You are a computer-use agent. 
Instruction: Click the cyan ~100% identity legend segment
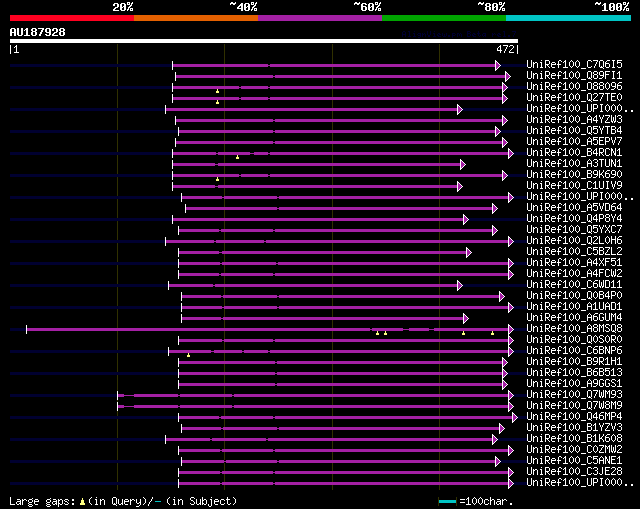coord(569,18)
